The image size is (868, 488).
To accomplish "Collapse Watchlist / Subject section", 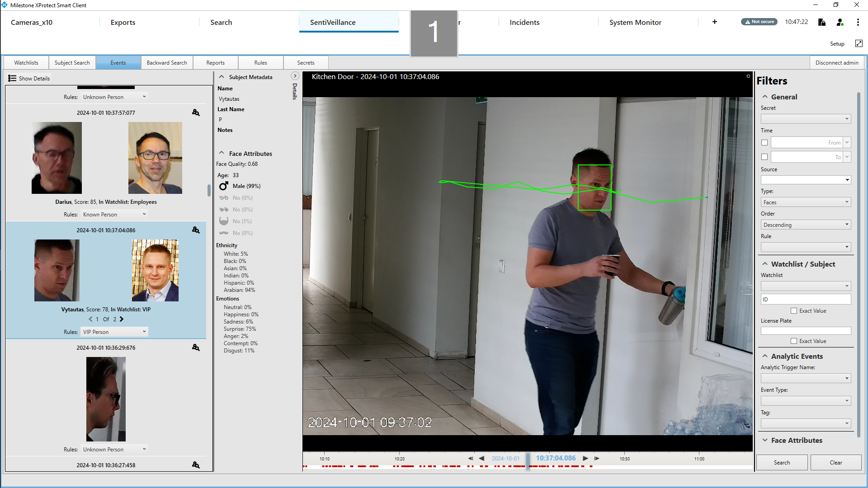I will (x=765, y=264).
